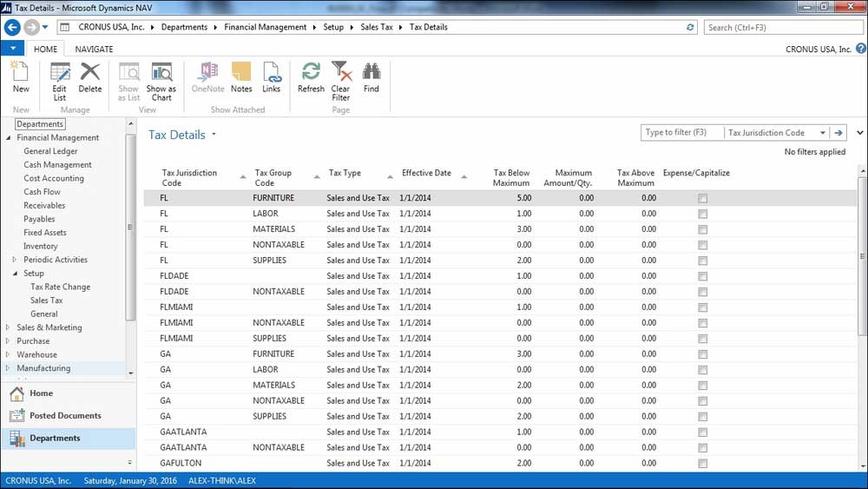The image size is (868, 489).
Task: Expand Periodic Activities tree node
Action: click(x=15, y=260)
